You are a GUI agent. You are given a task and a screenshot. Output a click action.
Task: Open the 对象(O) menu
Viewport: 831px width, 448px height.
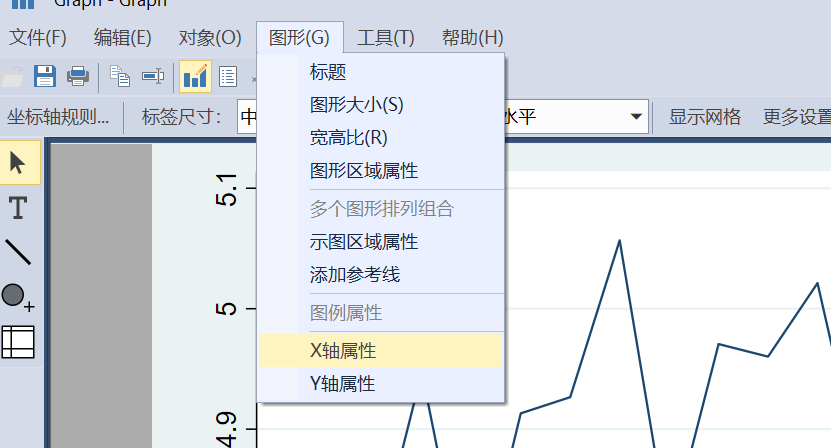pyautogui.click(x=210, y=38)
